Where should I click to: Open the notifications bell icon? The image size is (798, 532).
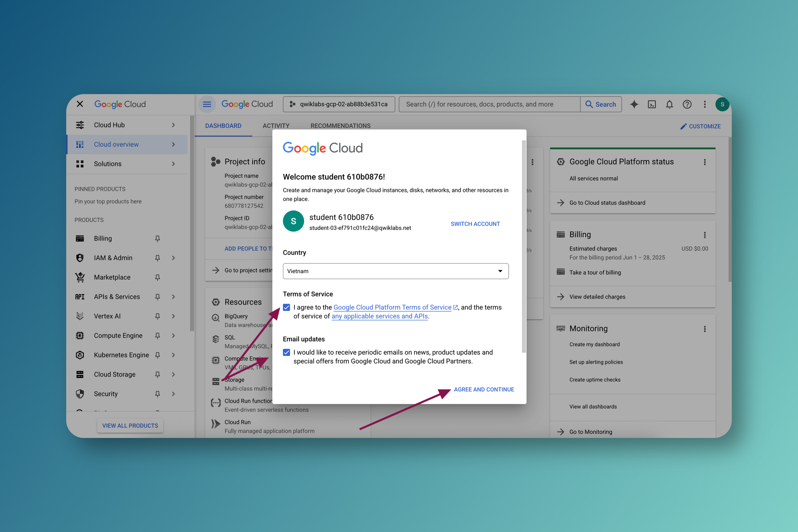[x=669, y=104]
